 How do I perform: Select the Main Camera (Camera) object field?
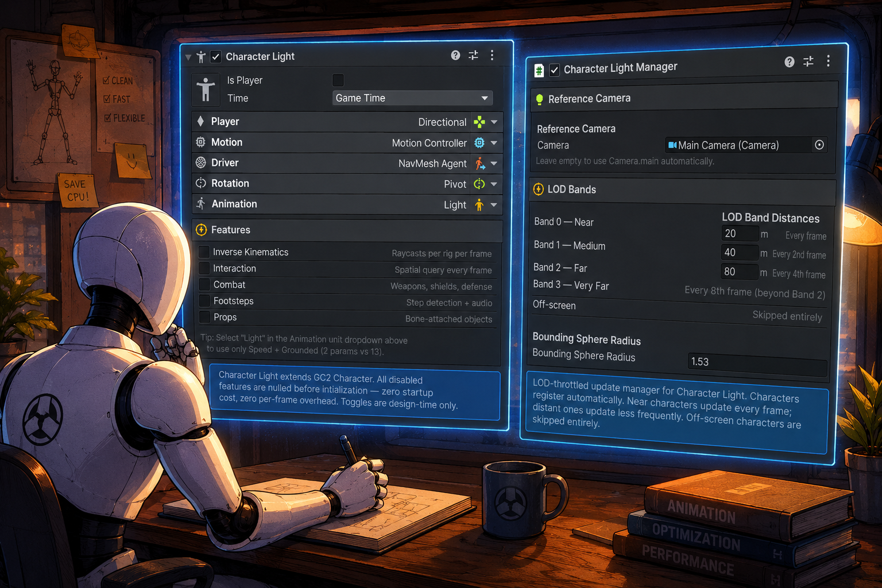pyautogui.click(x=745, y=145)
